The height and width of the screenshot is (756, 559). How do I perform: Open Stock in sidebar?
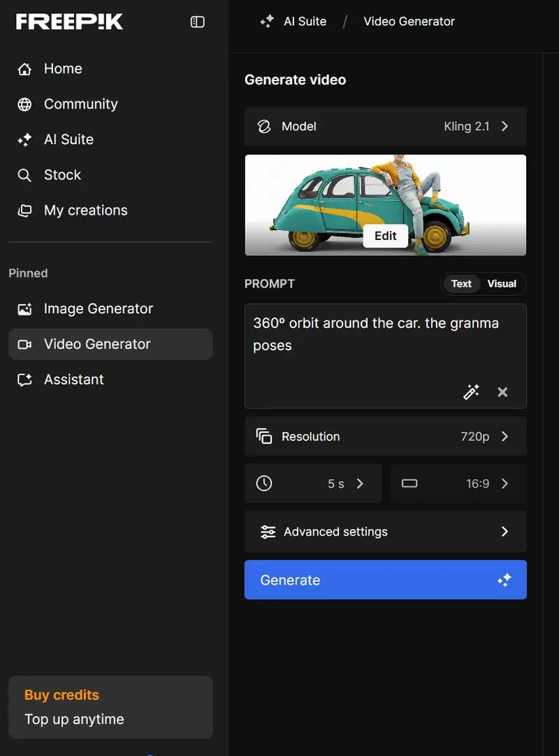coord(63,175)
